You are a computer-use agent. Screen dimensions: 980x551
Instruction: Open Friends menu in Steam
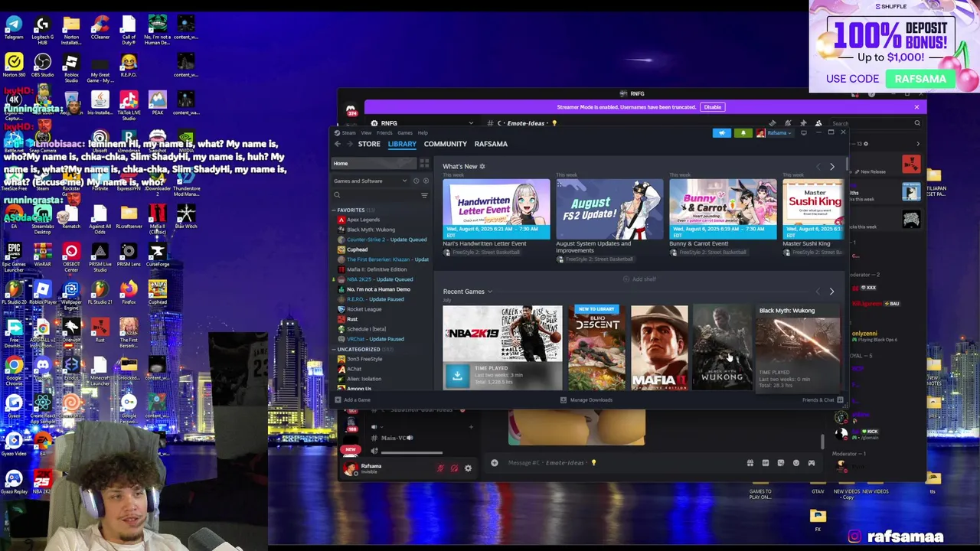[384, 132]
